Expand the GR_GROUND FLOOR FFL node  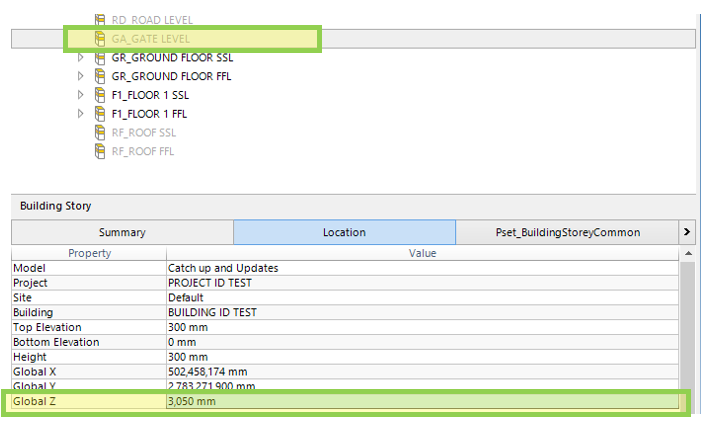click(x=81, y=76)
